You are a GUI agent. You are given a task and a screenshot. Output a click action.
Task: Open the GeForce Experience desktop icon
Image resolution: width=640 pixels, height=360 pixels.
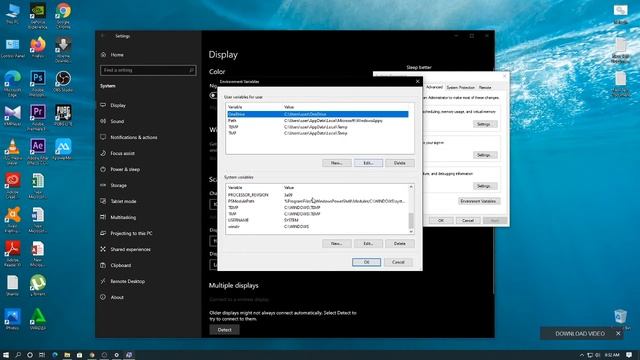click(x=38, y=16)
